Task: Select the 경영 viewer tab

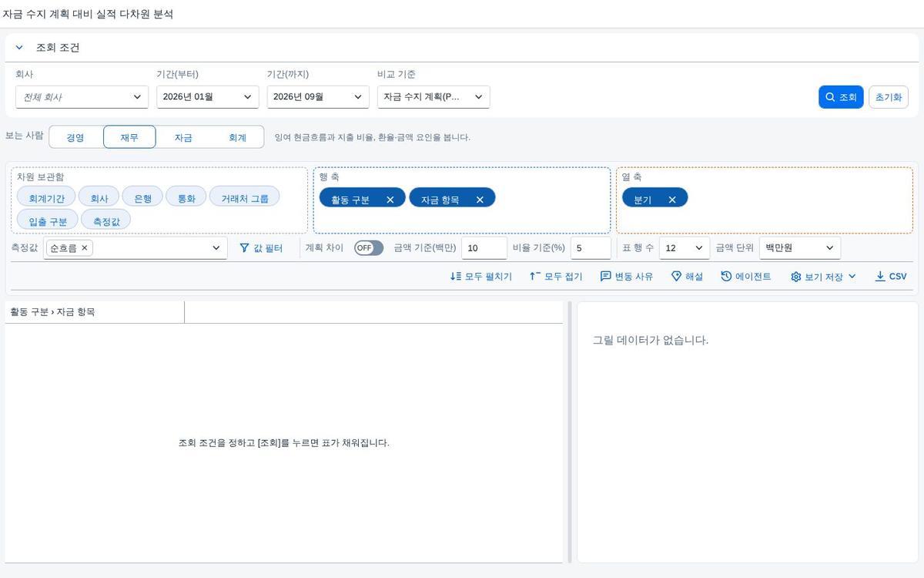Action: [75, 137]
